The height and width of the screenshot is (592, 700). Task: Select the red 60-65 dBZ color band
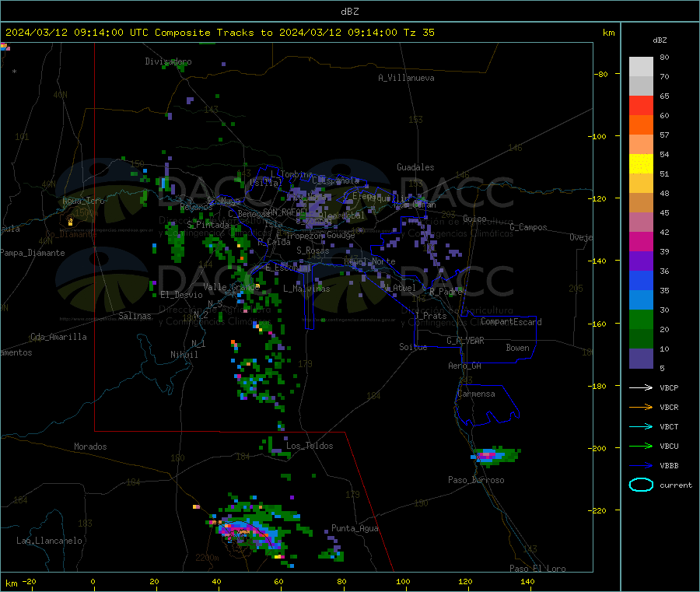tap(641, 105)
